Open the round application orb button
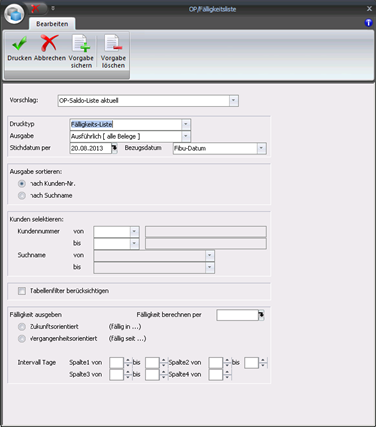The width and height of the screenshot is (376, 427). (x=14, y=14)
